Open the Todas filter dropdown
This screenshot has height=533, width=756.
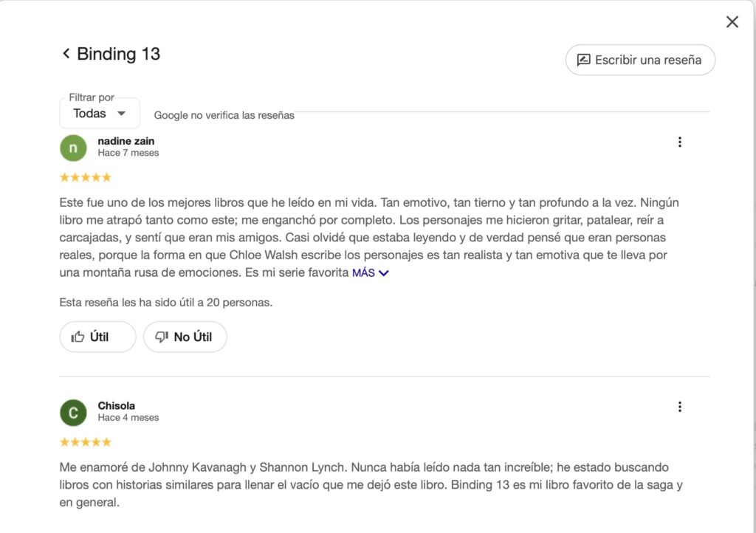coord(100,114)
